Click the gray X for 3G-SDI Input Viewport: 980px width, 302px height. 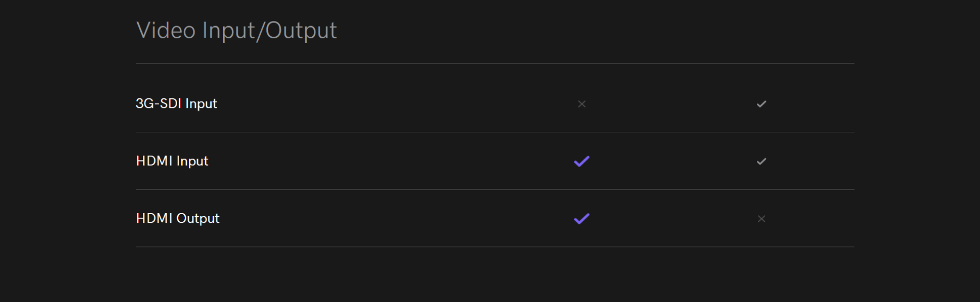tap(582, 104)
